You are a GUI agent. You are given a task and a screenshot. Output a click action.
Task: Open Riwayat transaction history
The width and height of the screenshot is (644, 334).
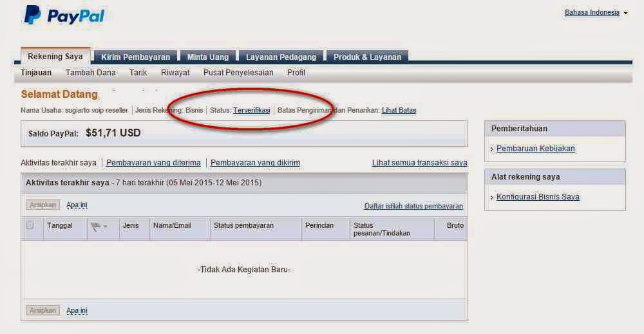point(175,73)
